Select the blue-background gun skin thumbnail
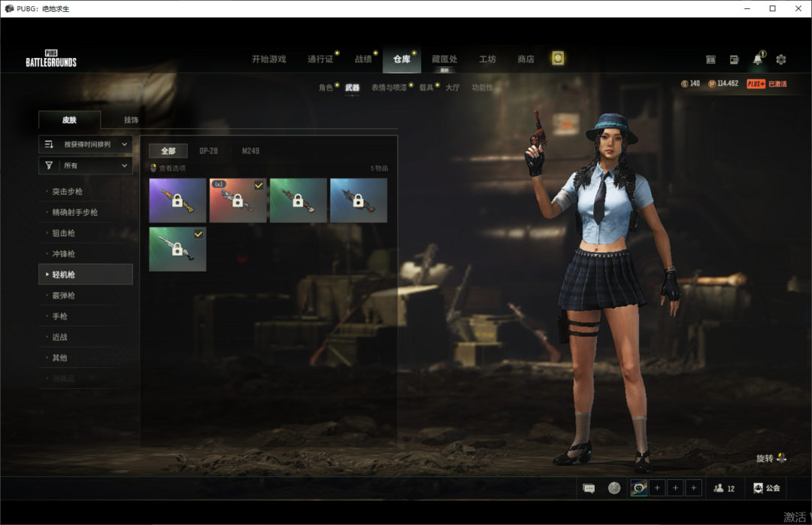 click(x=359, y=201)
